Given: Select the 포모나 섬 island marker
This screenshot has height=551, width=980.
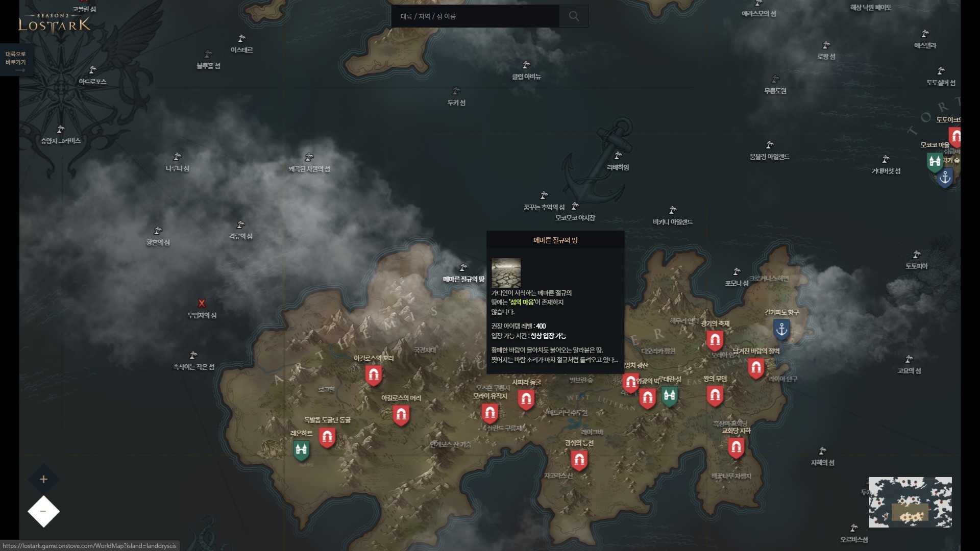Looking at the screenshot, I should pos(737,272).
